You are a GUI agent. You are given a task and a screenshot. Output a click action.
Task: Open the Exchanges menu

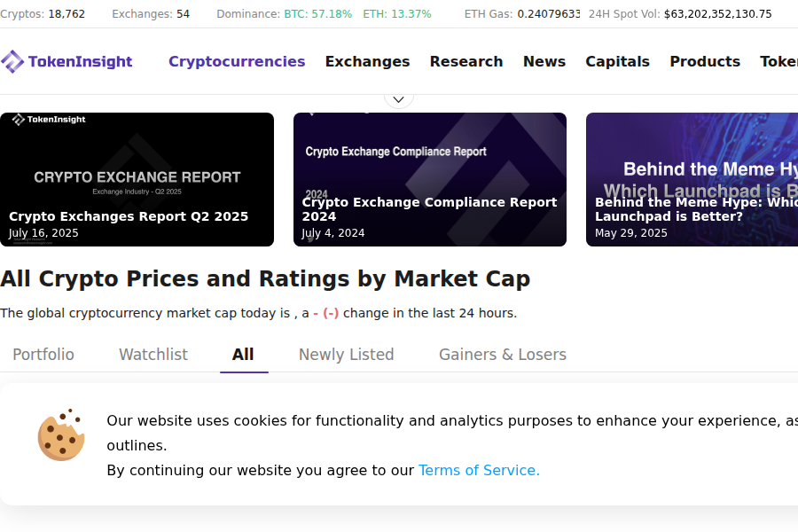[367, 61]
